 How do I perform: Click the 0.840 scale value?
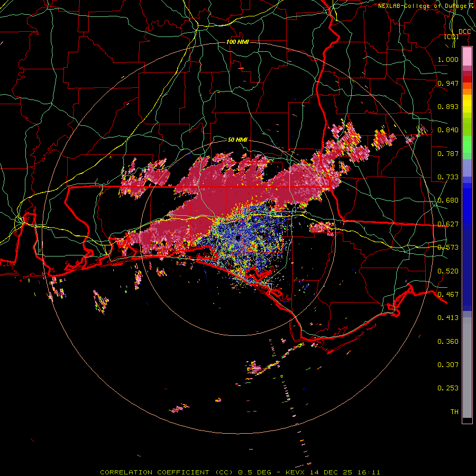(x=448, y=130)
